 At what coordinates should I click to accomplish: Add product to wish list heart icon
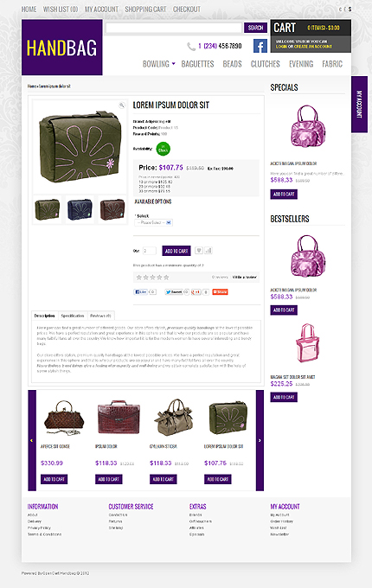(x=199, y=251)
